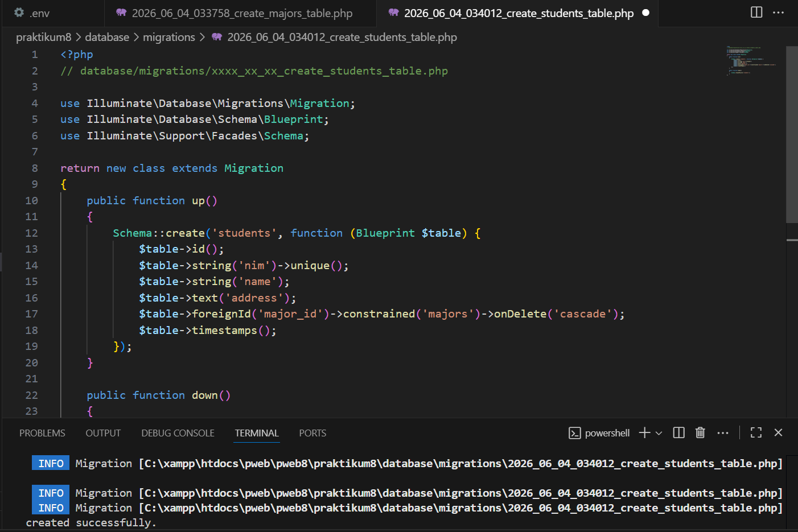Open the PROBLEMS panel tab

tap(42, 433)
